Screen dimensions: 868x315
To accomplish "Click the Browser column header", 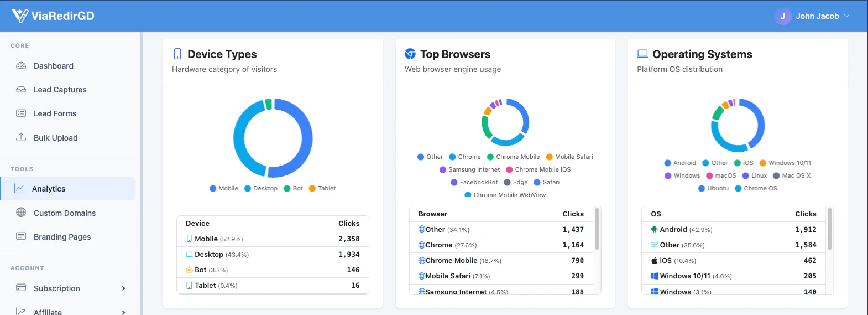I will click(433, 214).
